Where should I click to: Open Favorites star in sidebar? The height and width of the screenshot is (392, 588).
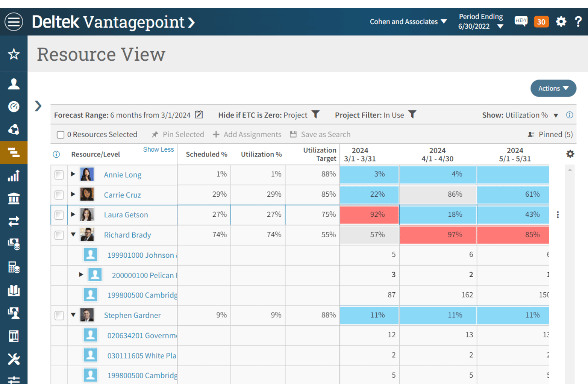[x=14, y=54]
